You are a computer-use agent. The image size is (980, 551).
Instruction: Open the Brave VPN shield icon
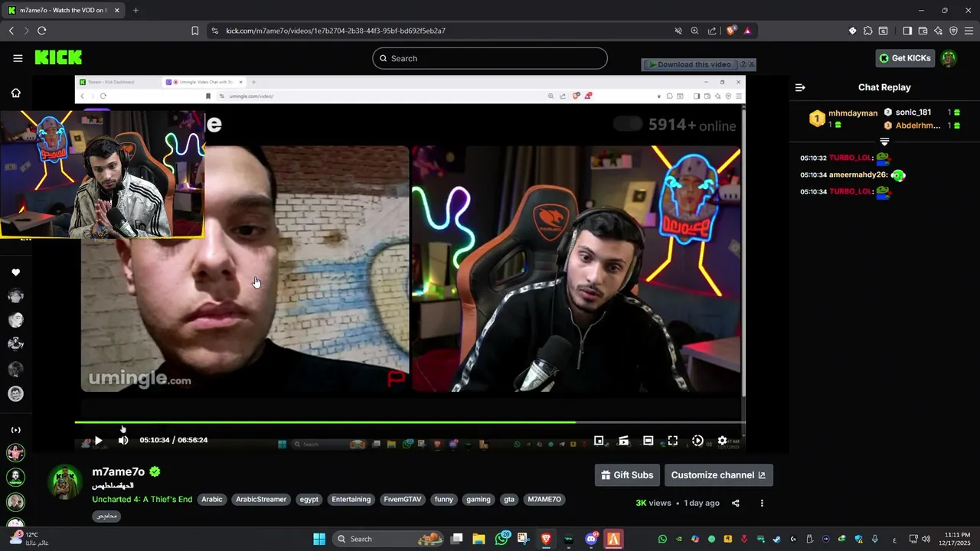click(x=953, y=31)
